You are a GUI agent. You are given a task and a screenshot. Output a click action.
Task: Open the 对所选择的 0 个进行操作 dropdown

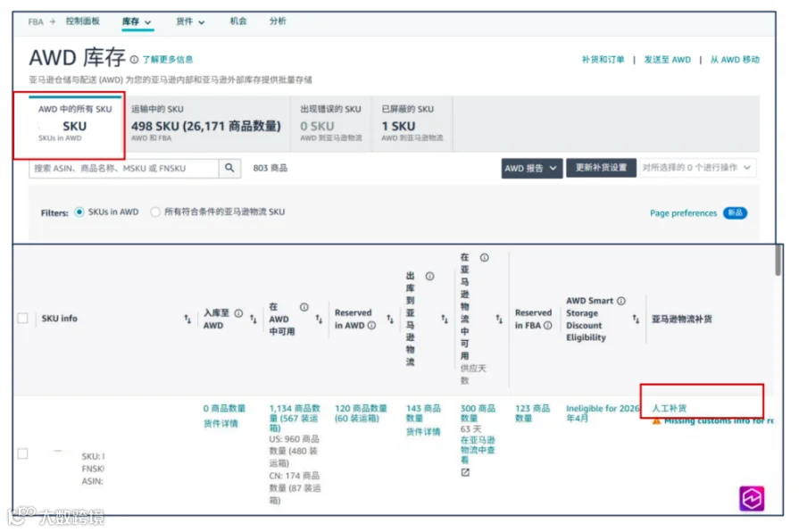696,168
